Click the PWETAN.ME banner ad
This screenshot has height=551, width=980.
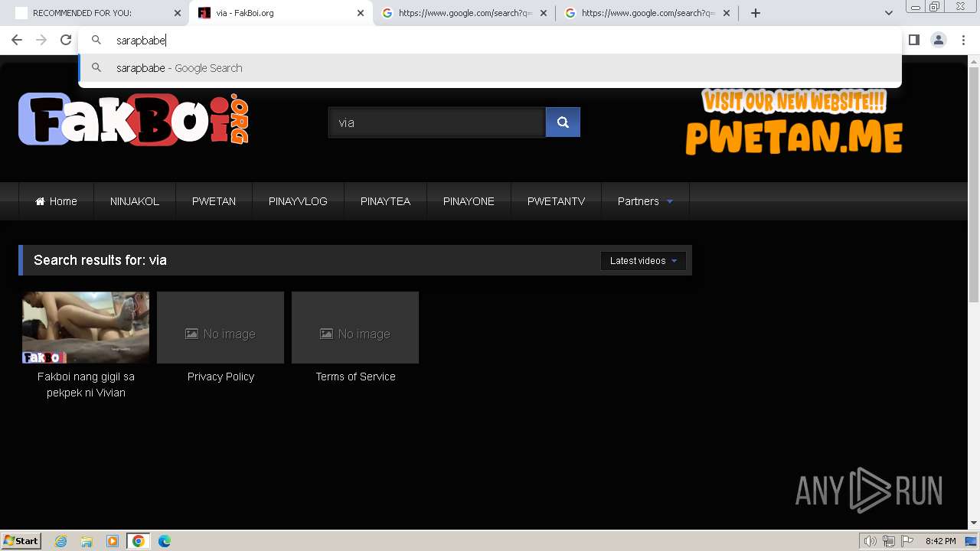[794, 122]
